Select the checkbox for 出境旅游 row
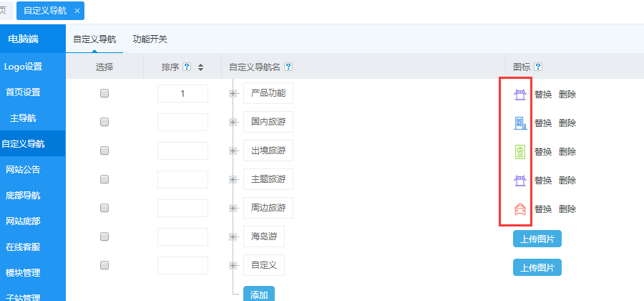 104,151
